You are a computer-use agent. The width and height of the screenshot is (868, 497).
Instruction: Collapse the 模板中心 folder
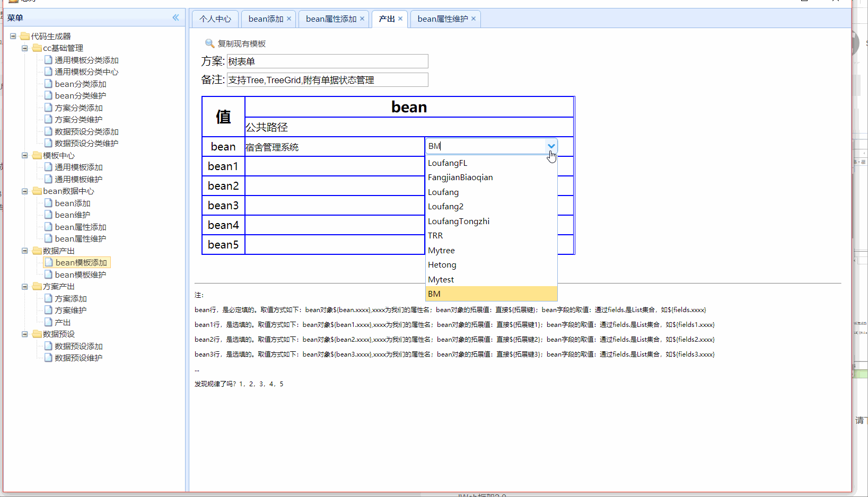[x=25, y=155]
